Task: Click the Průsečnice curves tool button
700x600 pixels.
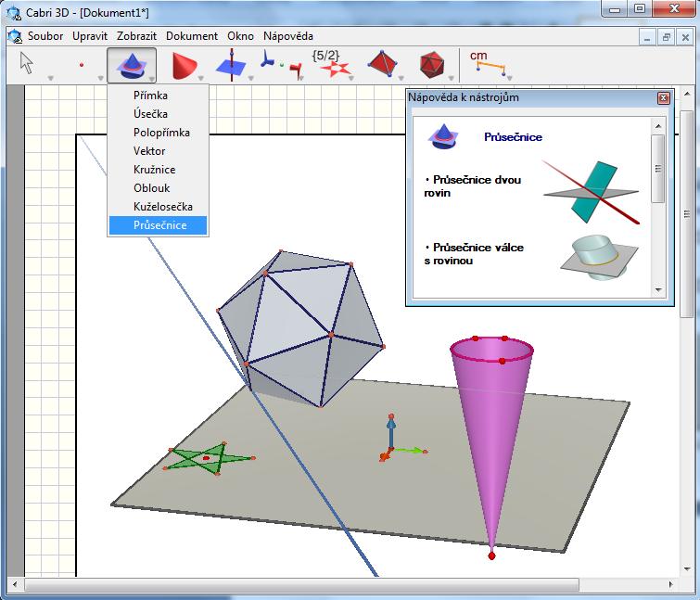Action: (x=132, y=65)
